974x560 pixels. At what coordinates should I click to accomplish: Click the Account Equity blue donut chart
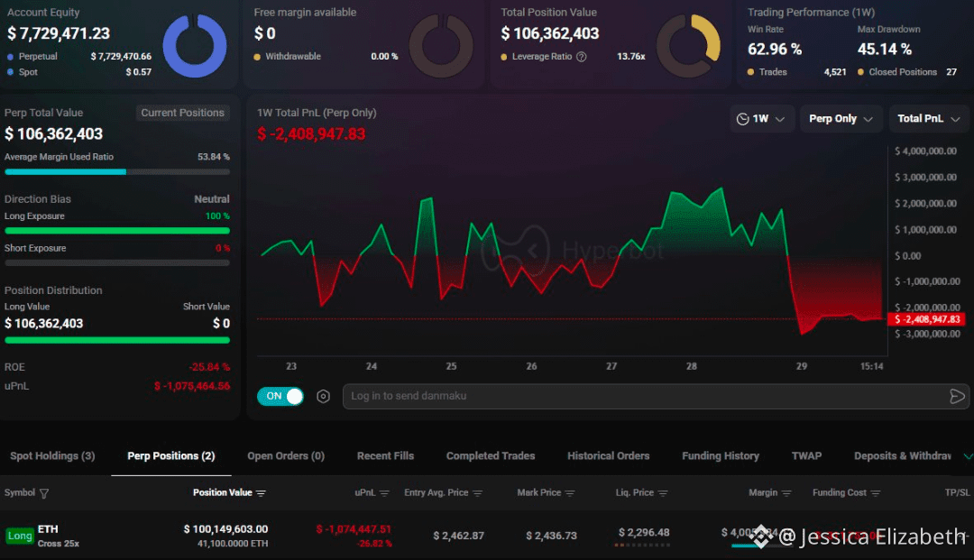coord(195,45)
